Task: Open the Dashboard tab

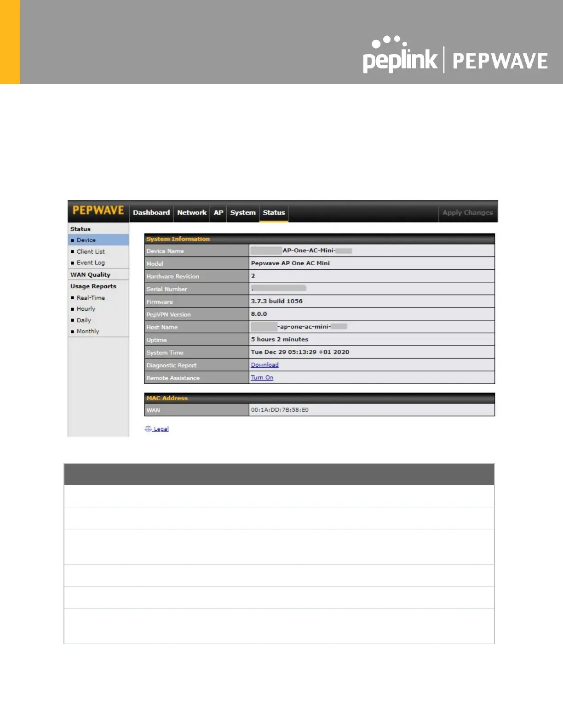Action: click(x=151, y=212)
